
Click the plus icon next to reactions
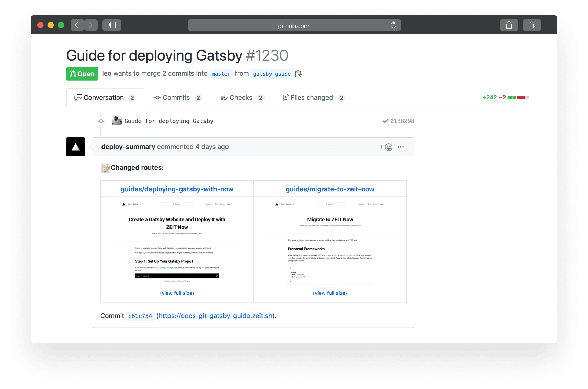coord(381,147)
